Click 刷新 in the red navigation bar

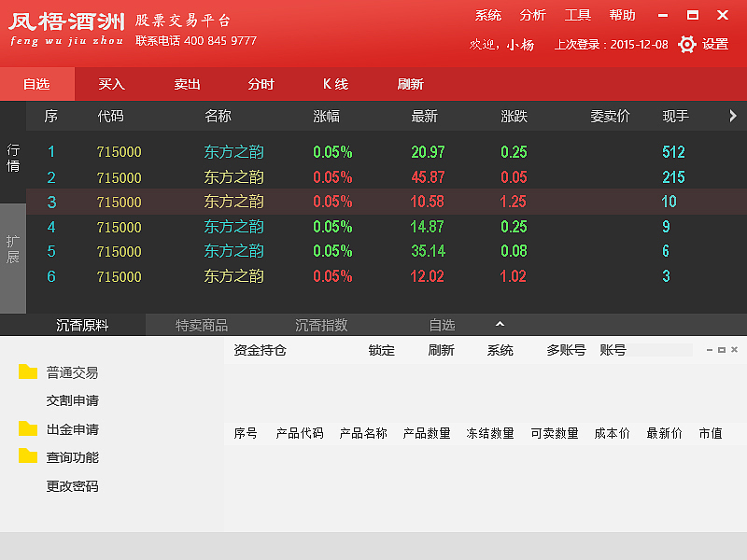(x=410, y=84)
